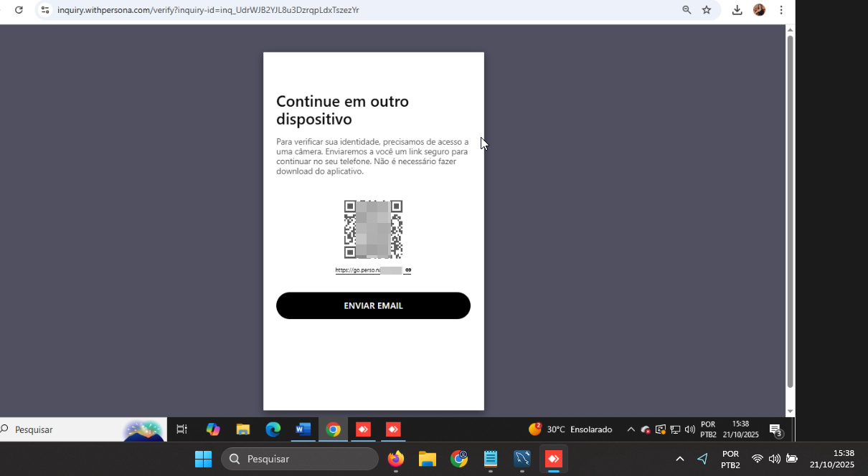Click the page scrollbar up arrow
This screenshot has height=476, width=868.
791,29
